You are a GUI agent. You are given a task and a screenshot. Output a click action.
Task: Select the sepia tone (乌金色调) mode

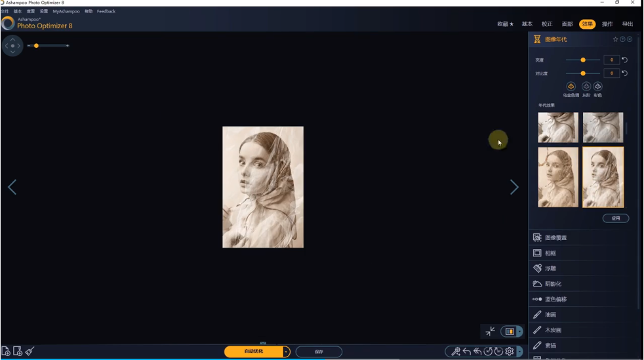[571, 87]
